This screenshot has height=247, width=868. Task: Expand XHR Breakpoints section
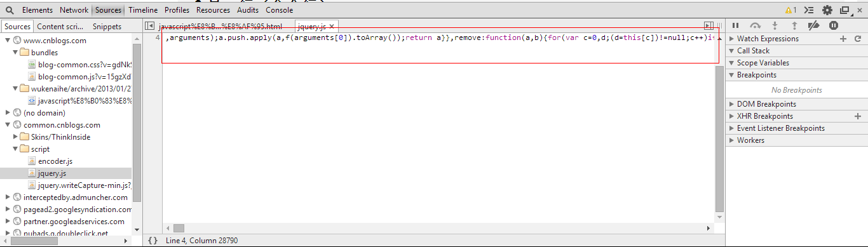click(731, 116)
